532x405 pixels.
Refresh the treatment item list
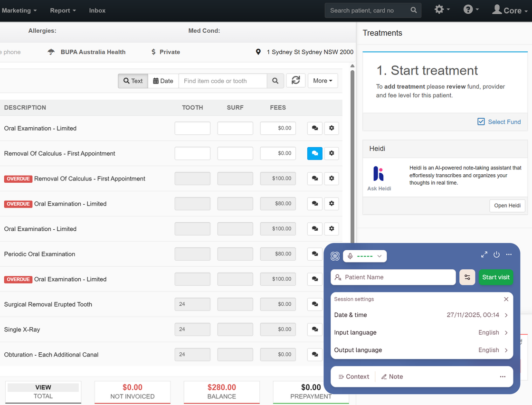pos(295,80)
